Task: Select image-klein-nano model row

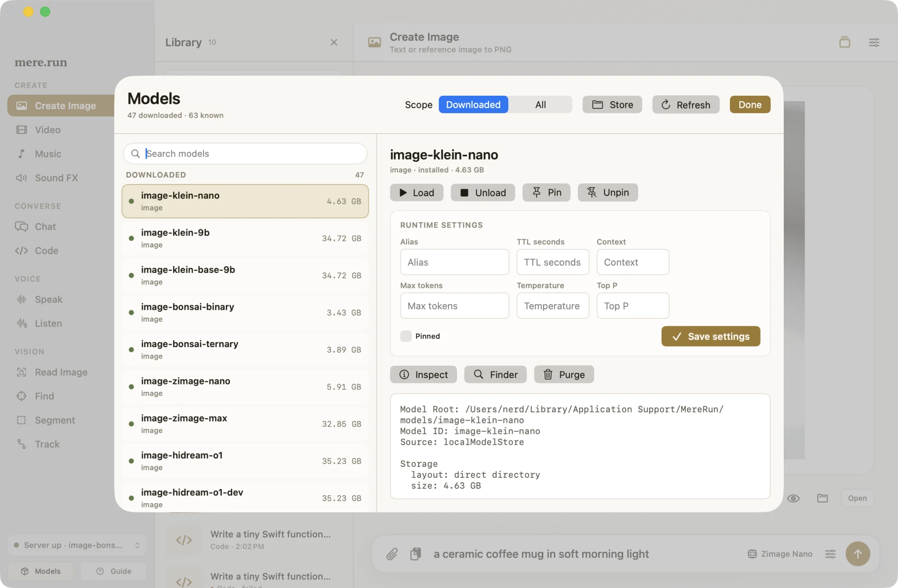Action: point(245,201)
